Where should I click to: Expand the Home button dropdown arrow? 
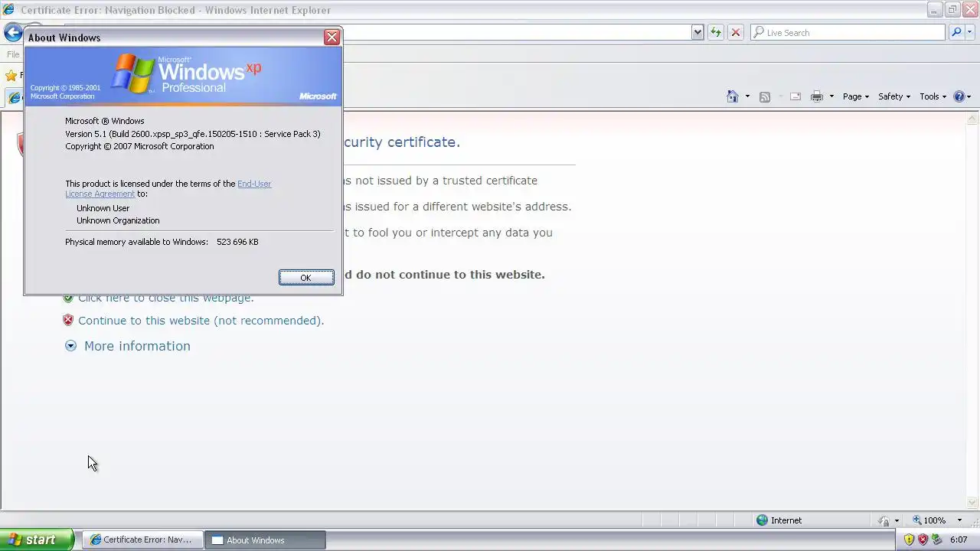747,96
